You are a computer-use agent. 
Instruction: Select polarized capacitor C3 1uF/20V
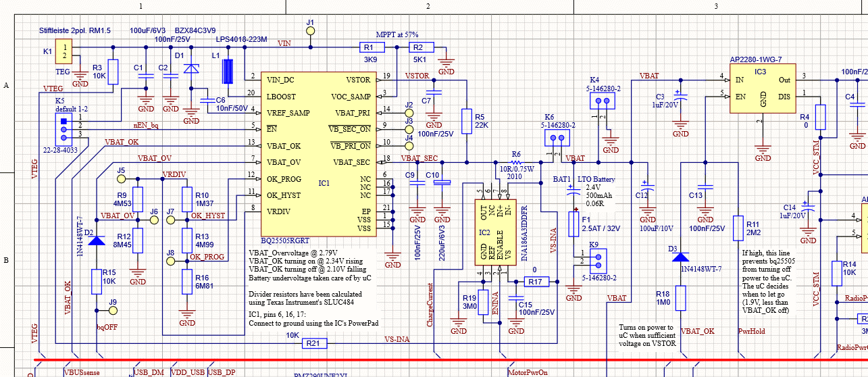(681, 97)
